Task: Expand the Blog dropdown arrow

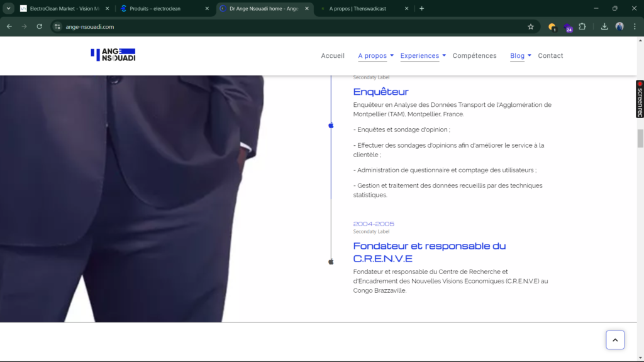Action: (x=530, y=55)
